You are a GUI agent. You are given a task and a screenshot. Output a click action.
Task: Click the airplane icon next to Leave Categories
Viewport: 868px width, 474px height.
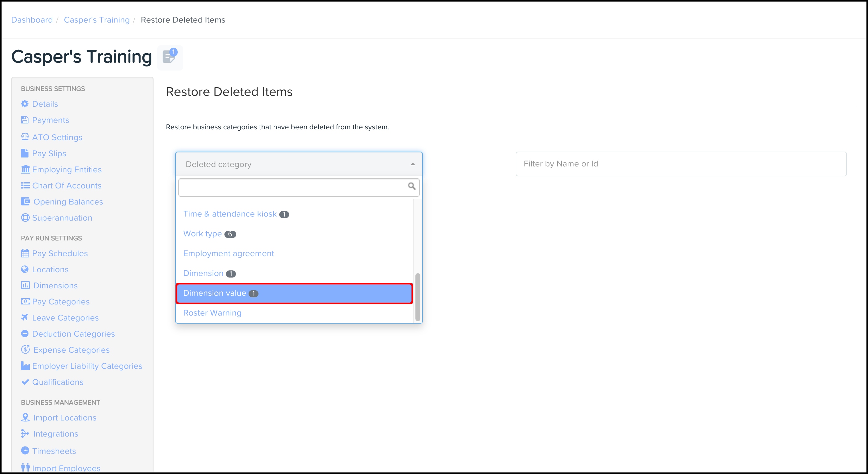24,317
